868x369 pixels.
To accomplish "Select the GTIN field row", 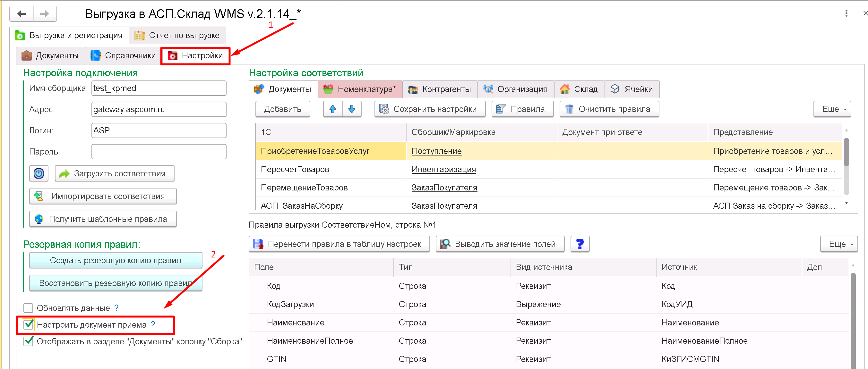I will pos(549,359).
